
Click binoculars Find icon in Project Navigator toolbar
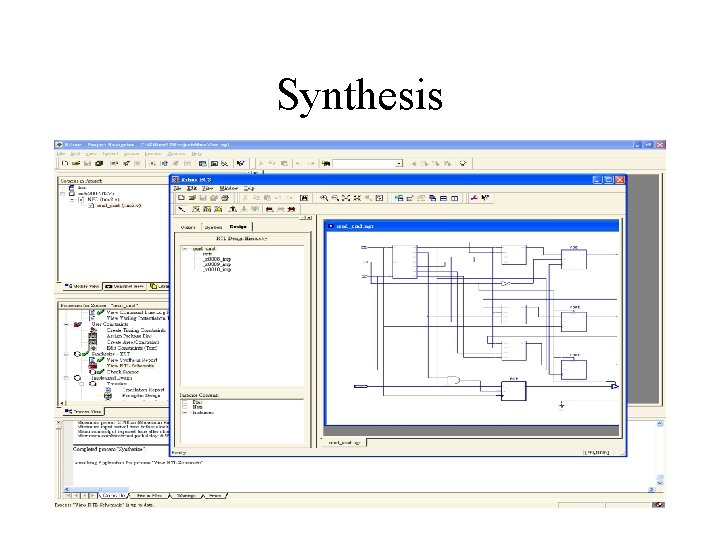pos(326,163)
